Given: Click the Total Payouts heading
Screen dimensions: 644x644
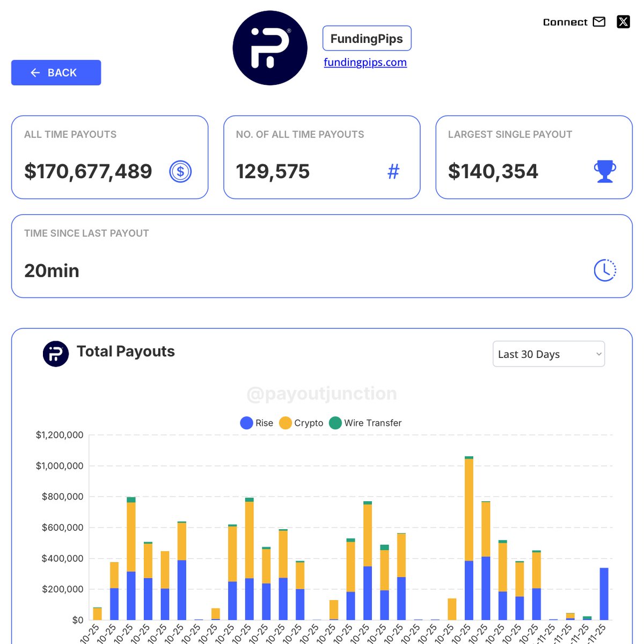Looking at the screenshot, I should coord(126,352).
